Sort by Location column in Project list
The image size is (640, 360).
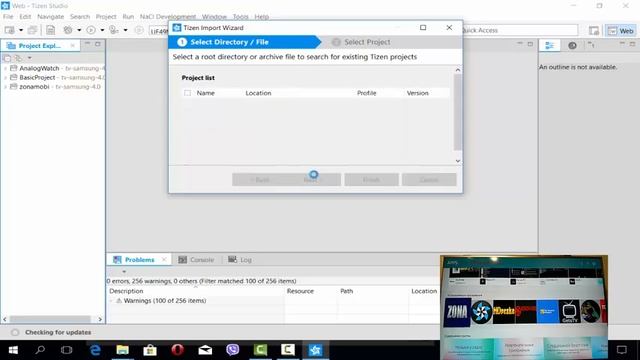(258, 93)
